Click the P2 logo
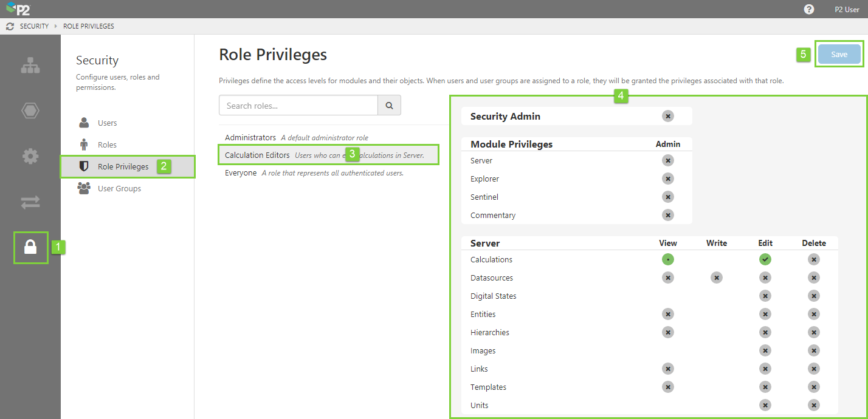This screenshot has width=868, height=419. [x=18, y=9]
